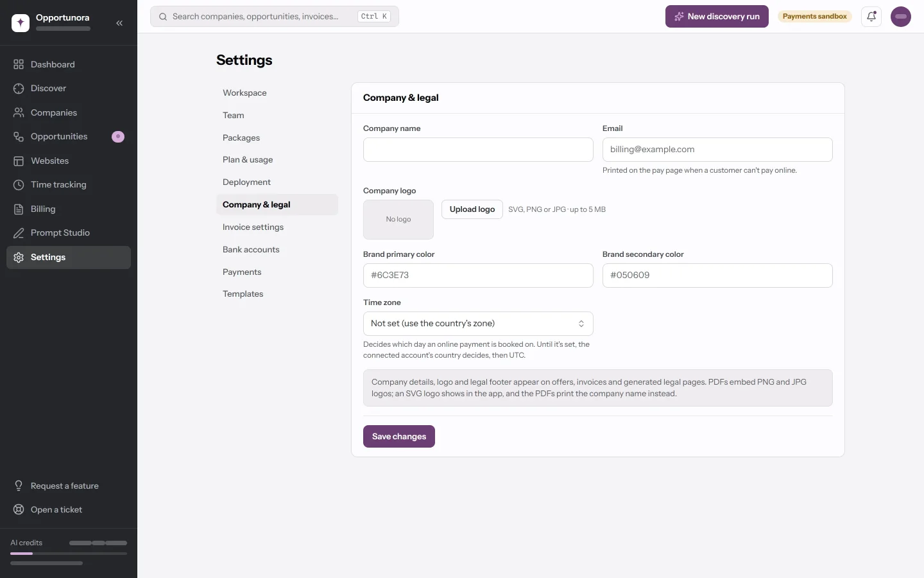Click the Time tracking clock icon
924x578 pixels.
[19, 185]
